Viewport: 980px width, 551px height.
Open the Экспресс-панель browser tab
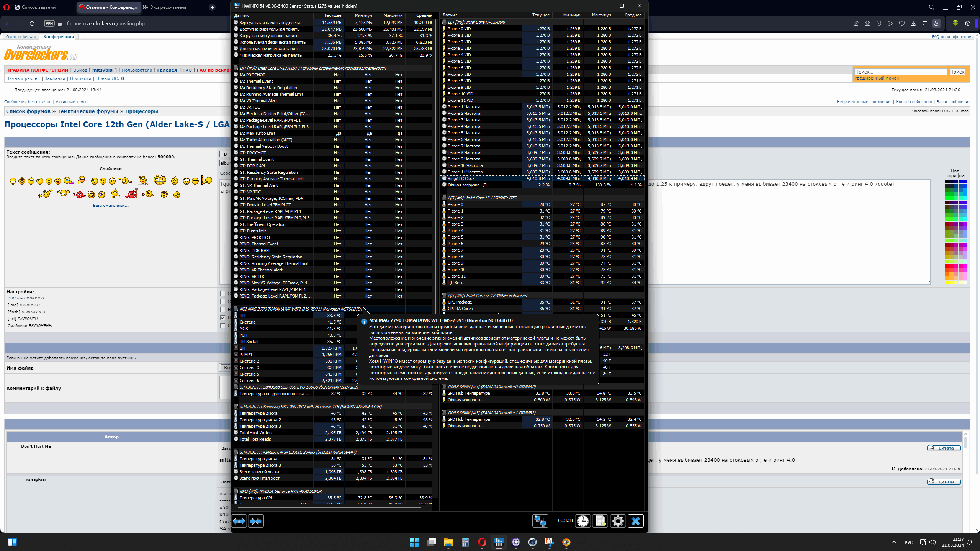coord(168,7)
